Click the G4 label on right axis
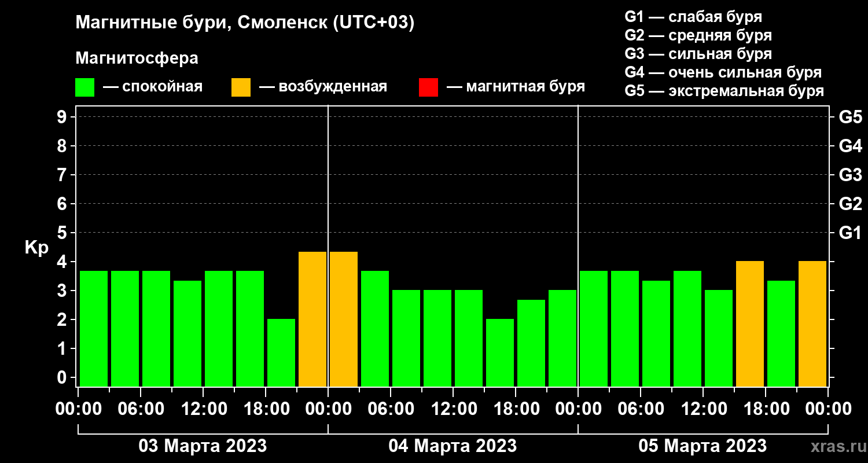Image resolution: width=868 pixels, height=463 pixels. (850, 146)
